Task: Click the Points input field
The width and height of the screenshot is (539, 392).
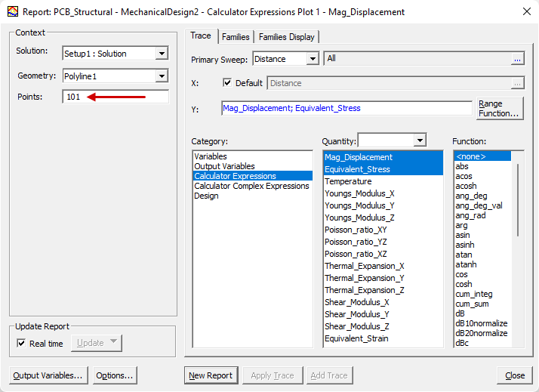Action: point(115,97)
